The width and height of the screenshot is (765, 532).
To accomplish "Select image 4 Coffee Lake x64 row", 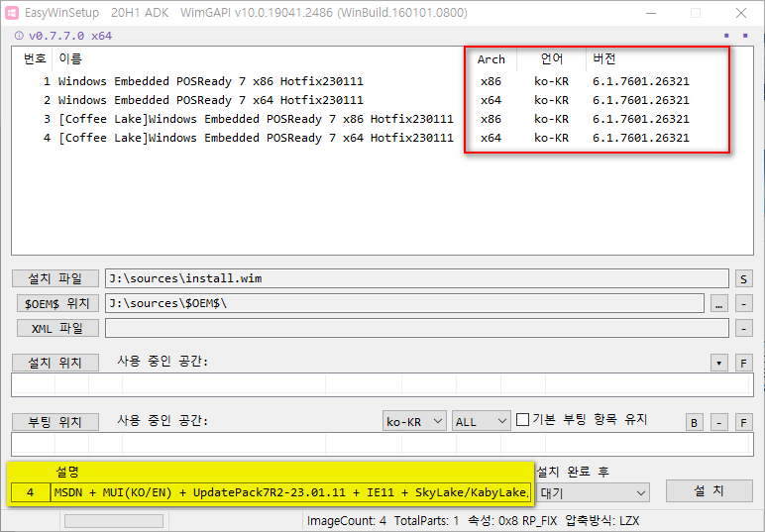I will (382, 138).
